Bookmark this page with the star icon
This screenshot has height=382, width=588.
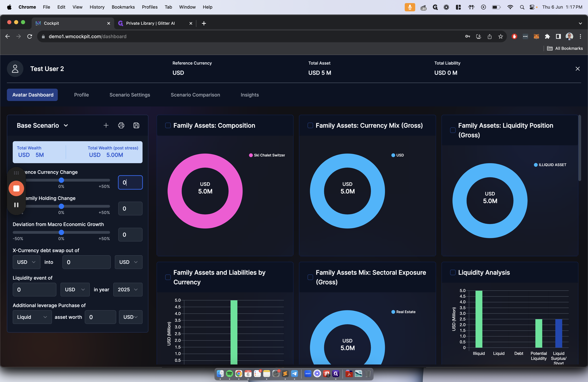pos(500,37)
